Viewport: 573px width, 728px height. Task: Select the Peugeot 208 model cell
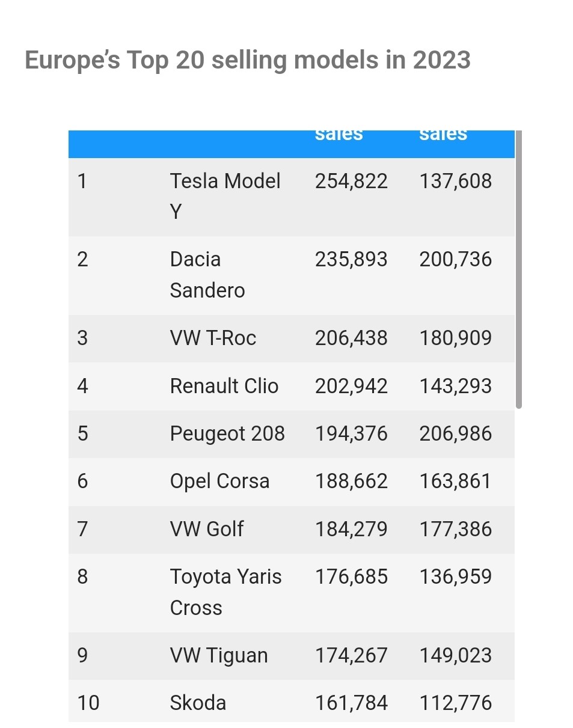click(227, 433)
